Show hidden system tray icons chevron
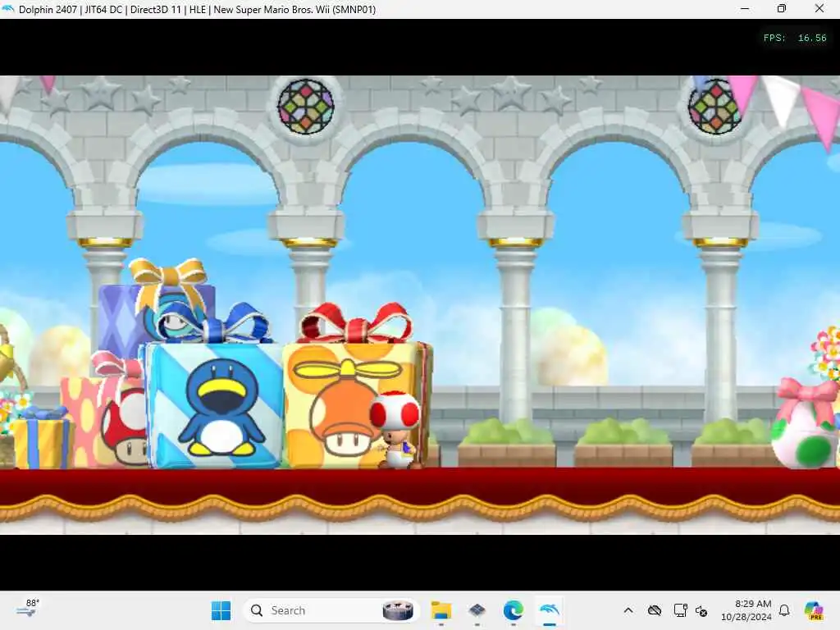This screenshot has width=840, height=630. [628, 610]
